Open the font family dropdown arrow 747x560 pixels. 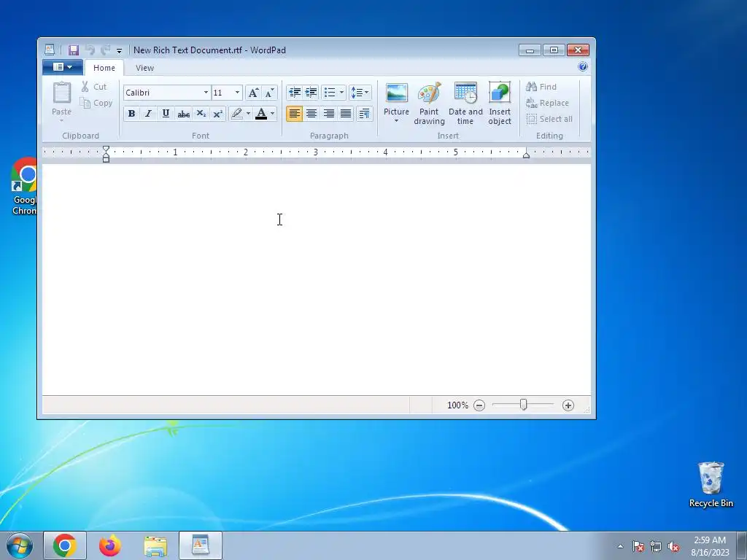tap(206, 93)
